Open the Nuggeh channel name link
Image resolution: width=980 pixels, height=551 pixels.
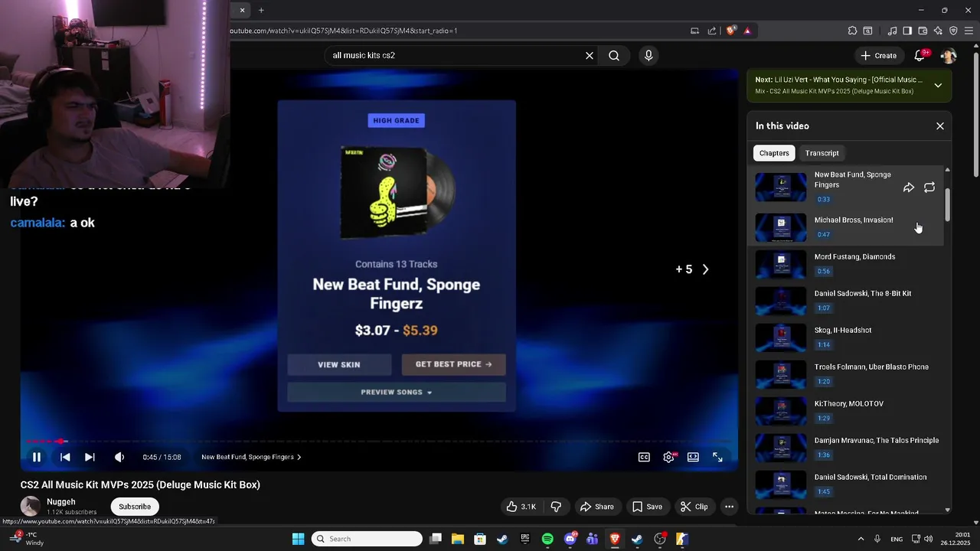click(61, 502)
